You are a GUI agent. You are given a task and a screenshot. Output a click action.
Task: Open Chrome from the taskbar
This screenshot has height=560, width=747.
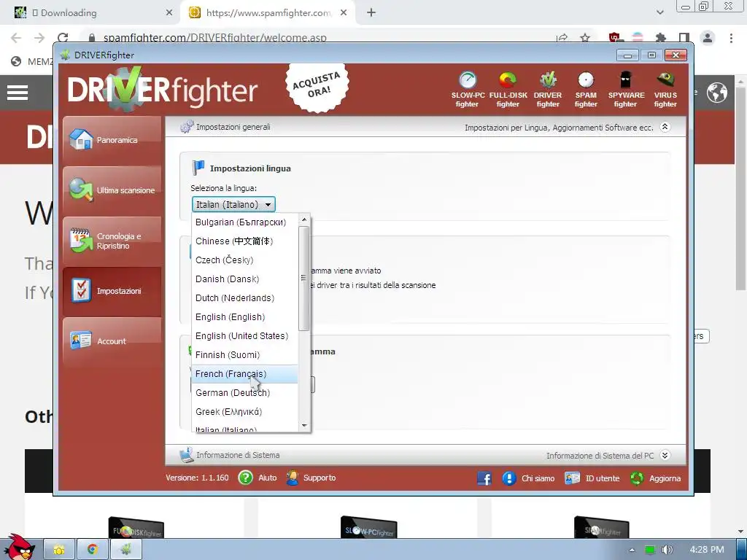click(x=93, y=550)
